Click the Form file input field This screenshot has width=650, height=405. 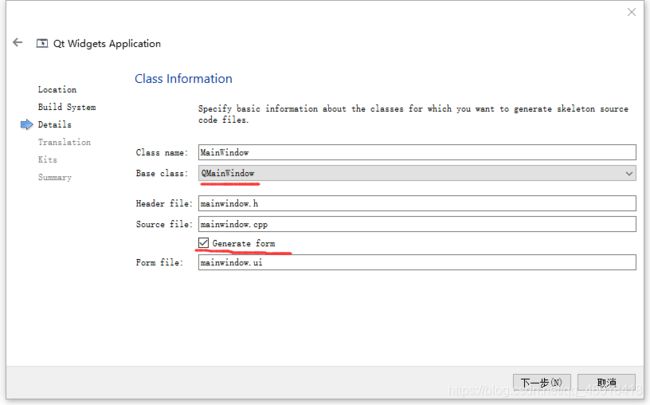click(x=417, y=262)
